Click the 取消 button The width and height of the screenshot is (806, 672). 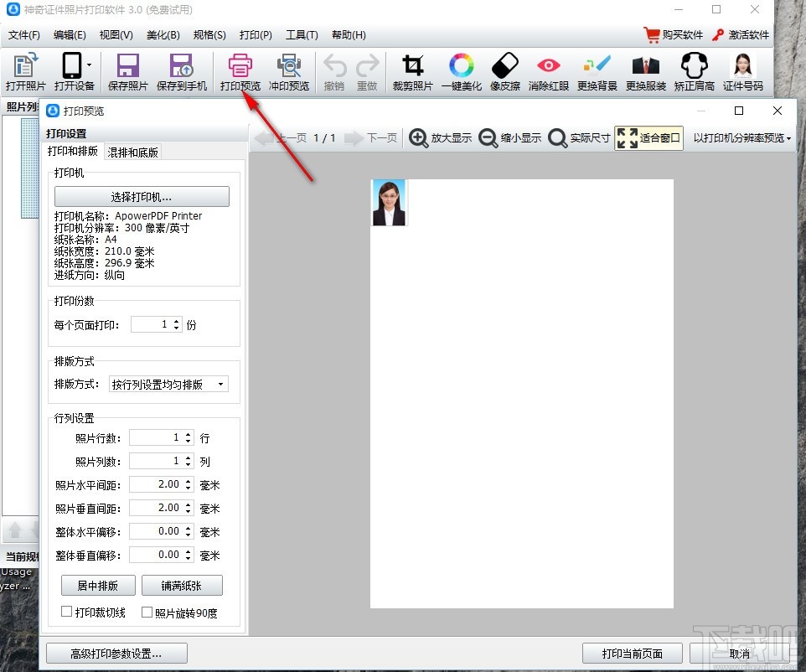(739, 653)
